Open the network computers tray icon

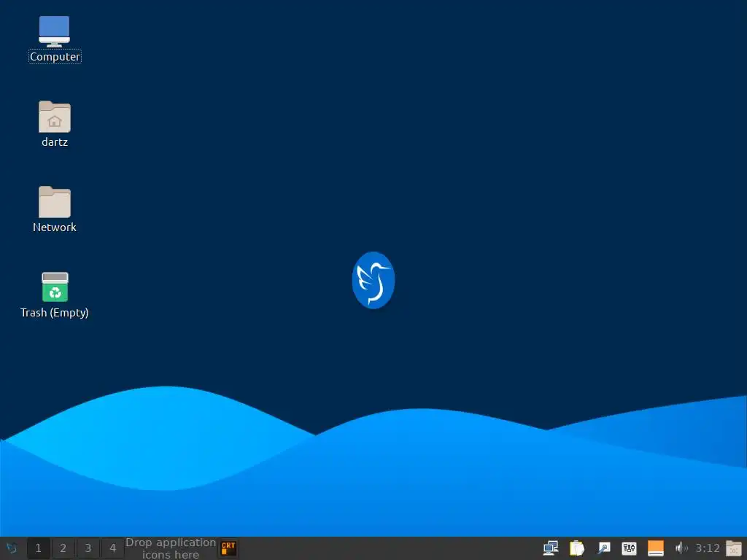tap(551, 548)
